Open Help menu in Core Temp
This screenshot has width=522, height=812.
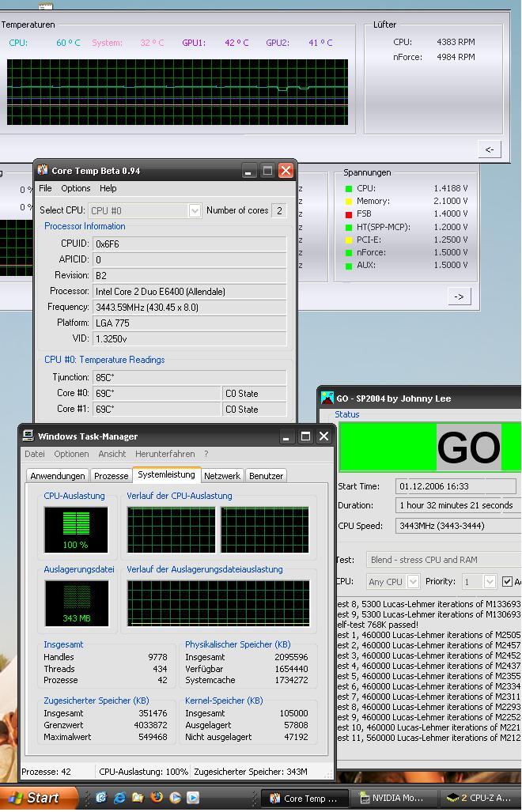(108, 188)
